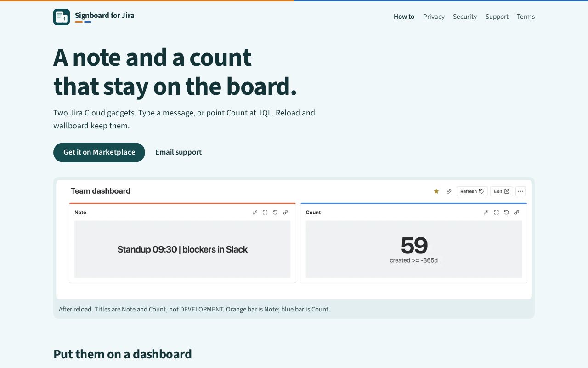Maximize the Note gadget
Screen dimensions: 588x368
pyautogui.click(x=265, y=213)
